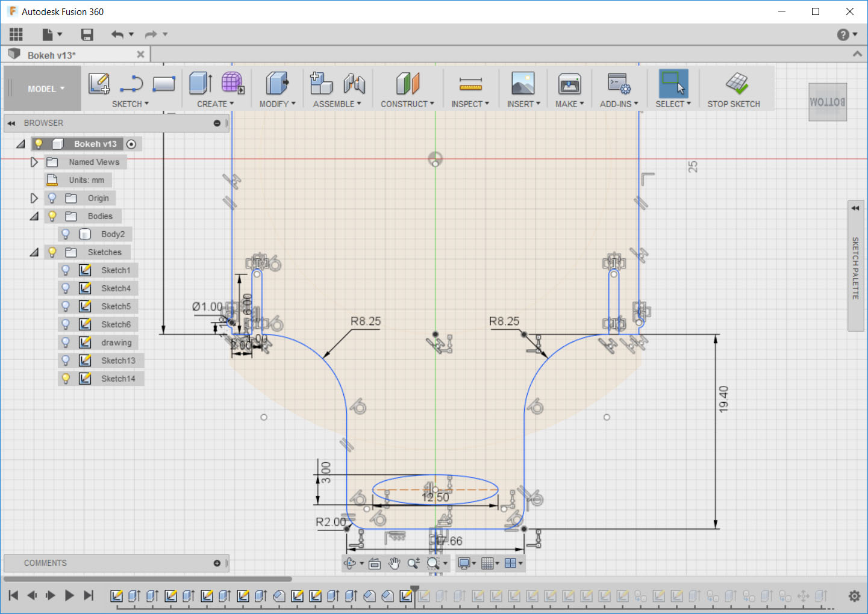Collapse the Browser panel arrows

click(x=11, y=123)
